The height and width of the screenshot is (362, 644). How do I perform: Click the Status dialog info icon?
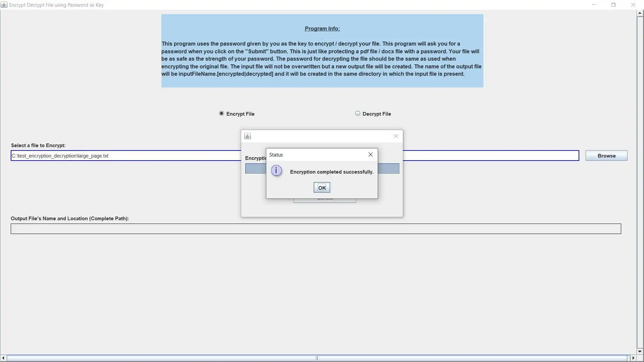coord(276,172)
